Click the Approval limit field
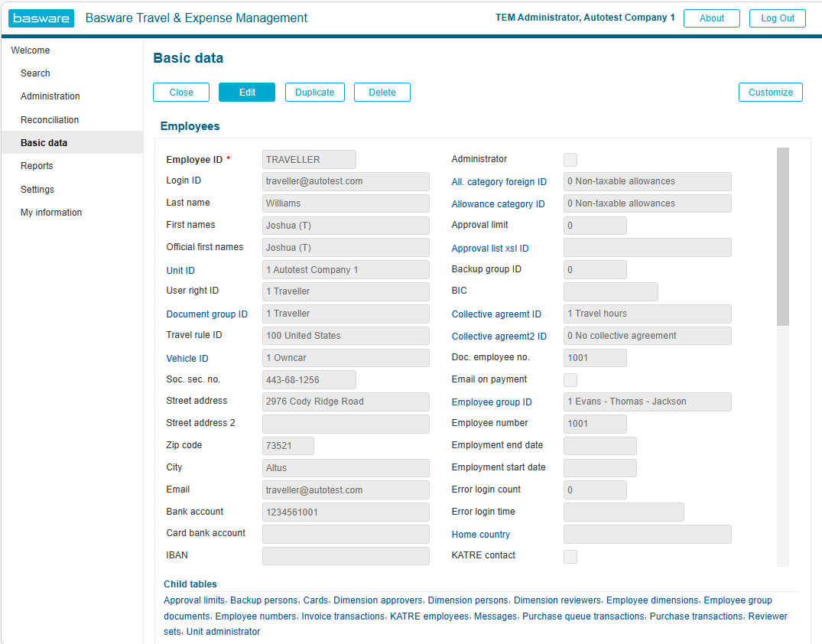The image size is (822, 644). pos(595,226)
